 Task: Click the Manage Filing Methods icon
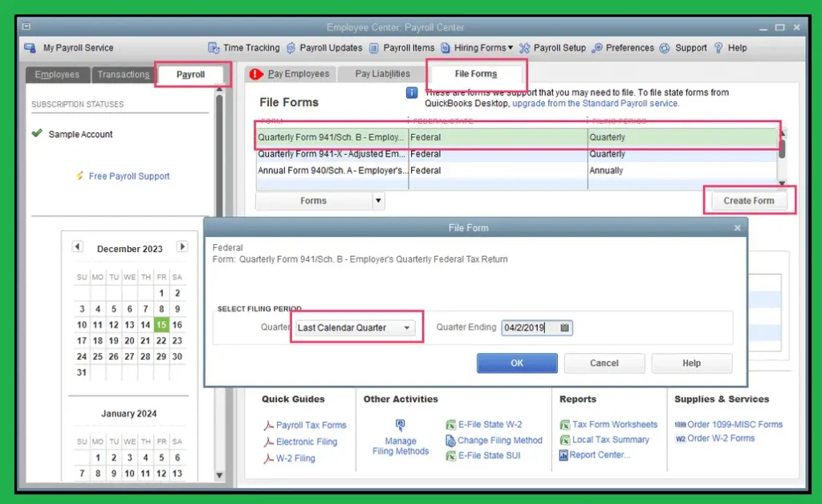(x=400, y=425)
